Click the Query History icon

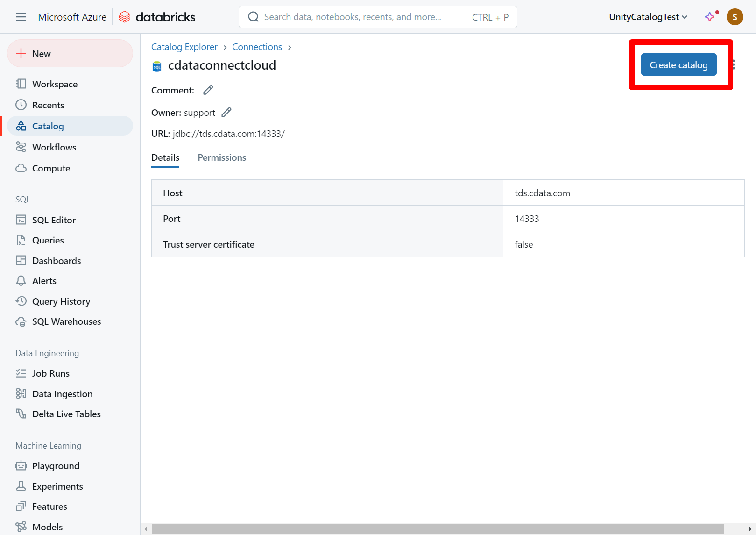coord(21,301)
